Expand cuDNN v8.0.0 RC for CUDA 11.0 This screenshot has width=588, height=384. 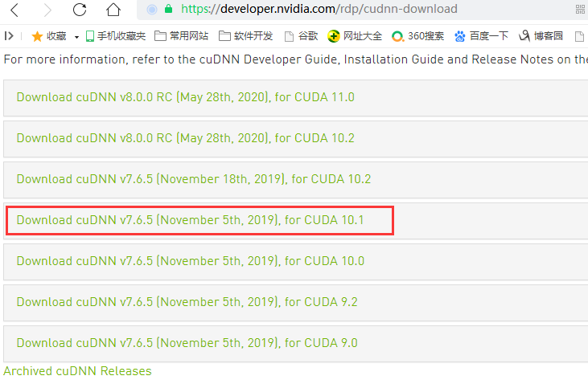coord(295,97)
